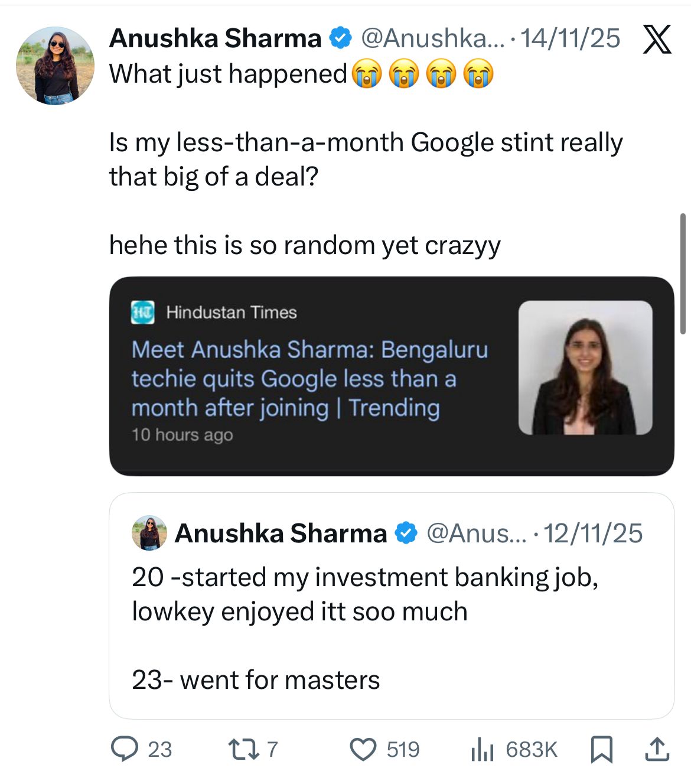Open the Hindustan Times logo icon
This screenshot has height=784, width=691.
142,312
